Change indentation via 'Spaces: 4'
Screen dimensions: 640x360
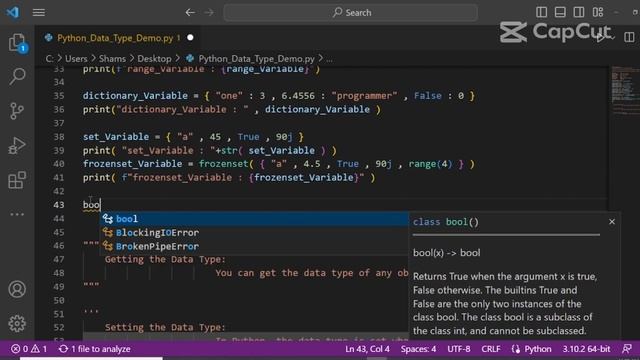[x=418, y=349]
